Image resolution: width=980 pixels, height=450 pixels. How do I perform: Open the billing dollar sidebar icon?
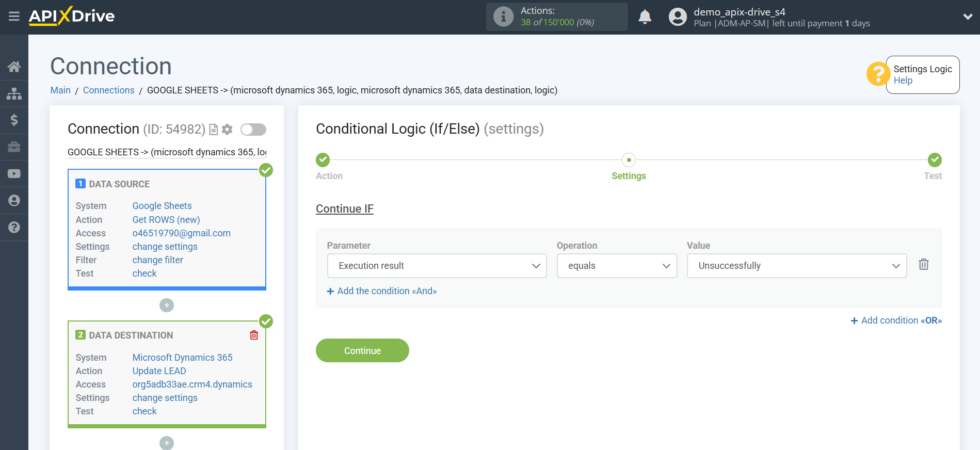[14, 120]
